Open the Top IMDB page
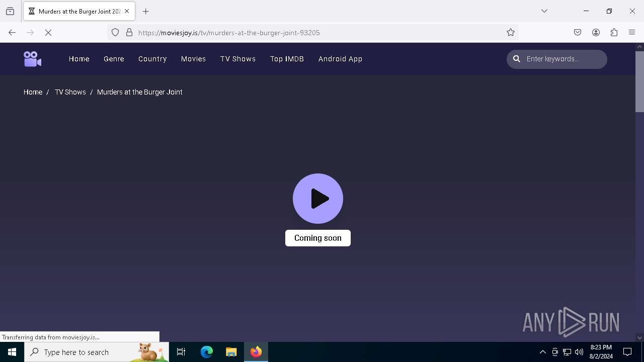Viewport: 644px width, 362px height. pos(287,59)
